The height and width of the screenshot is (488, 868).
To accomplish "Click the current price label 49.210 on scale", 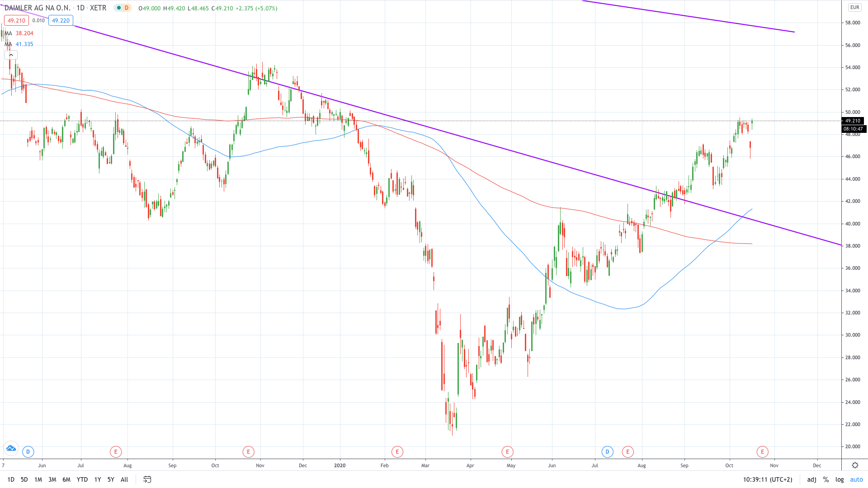I will [853, 121].
